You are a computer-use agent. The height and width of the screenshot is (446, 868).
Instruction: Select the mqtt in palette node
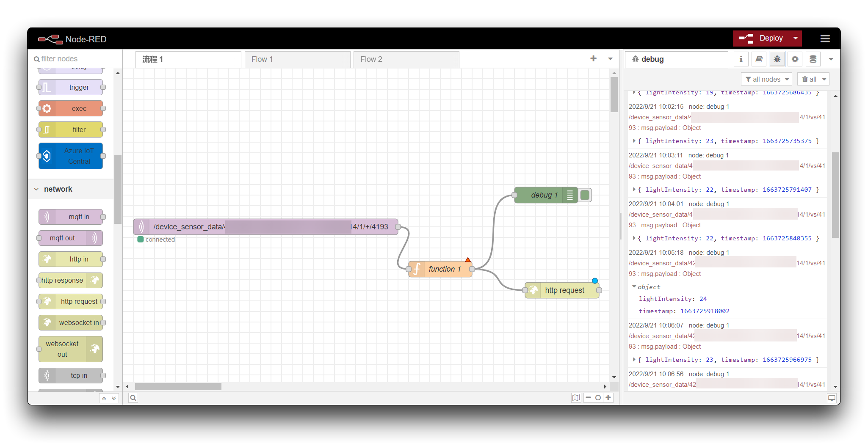pos(71,217)
